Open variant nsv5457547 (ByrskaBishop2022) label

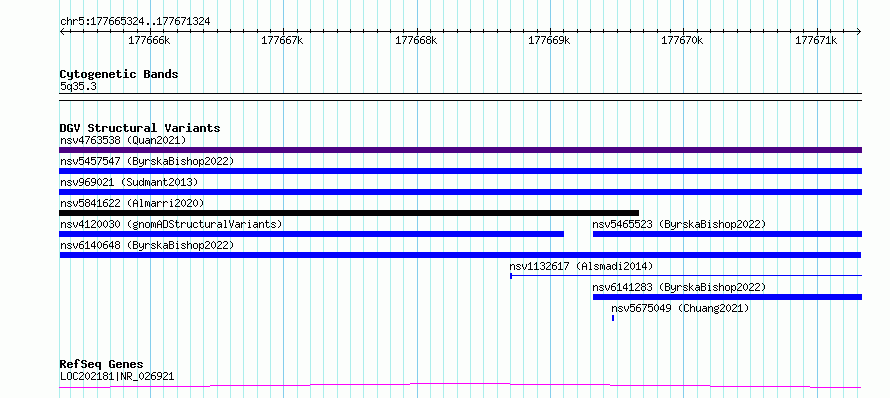coord(147,161)
